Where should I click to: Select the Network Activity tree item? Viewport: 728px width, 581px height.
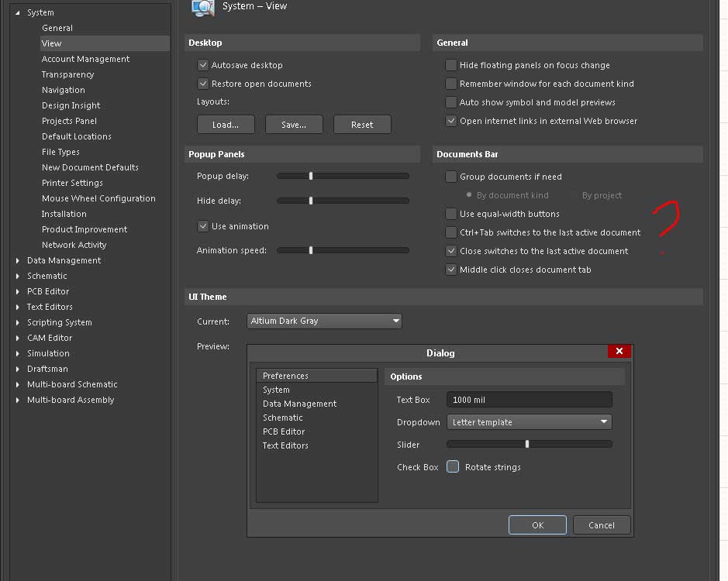pos(74,245)
